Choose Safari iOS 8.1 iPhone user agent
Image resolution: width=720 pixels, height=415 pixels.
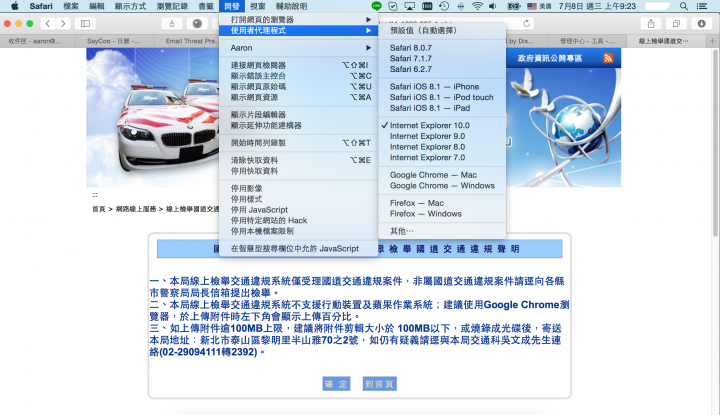(442, 86)
